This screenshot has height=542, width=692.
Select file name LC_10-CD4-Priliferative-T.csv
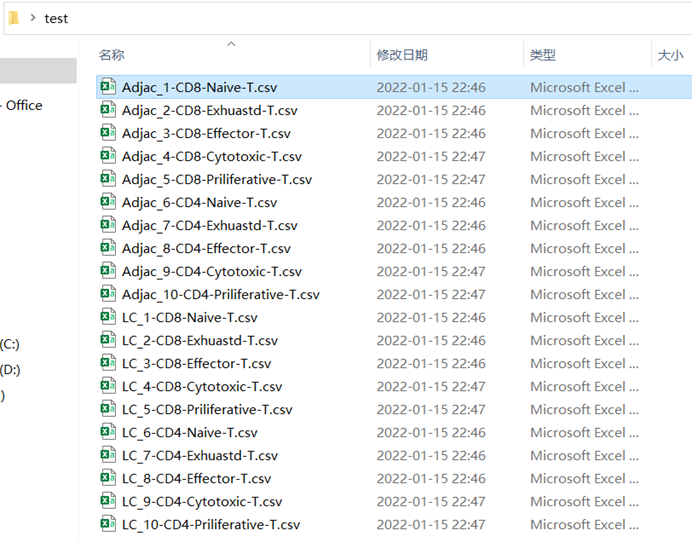point(211,524)
